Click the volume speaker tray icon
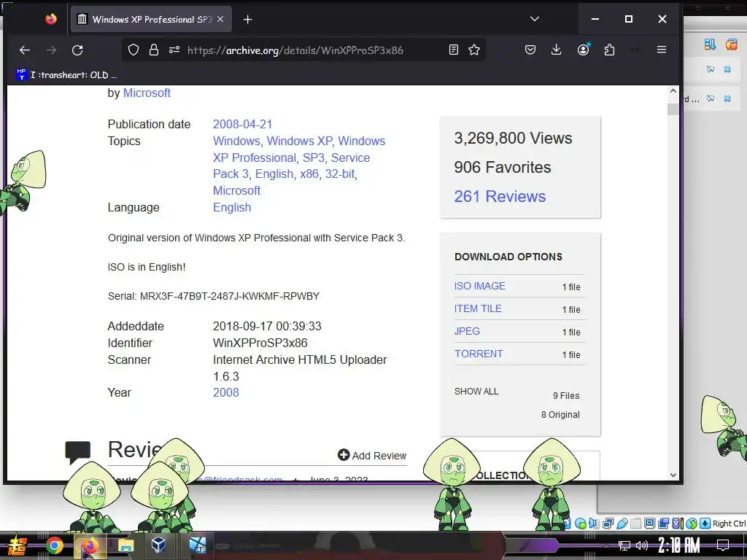The height and width of the screenshot is (560, 747). pyautogui.click(x=642, y=545)
